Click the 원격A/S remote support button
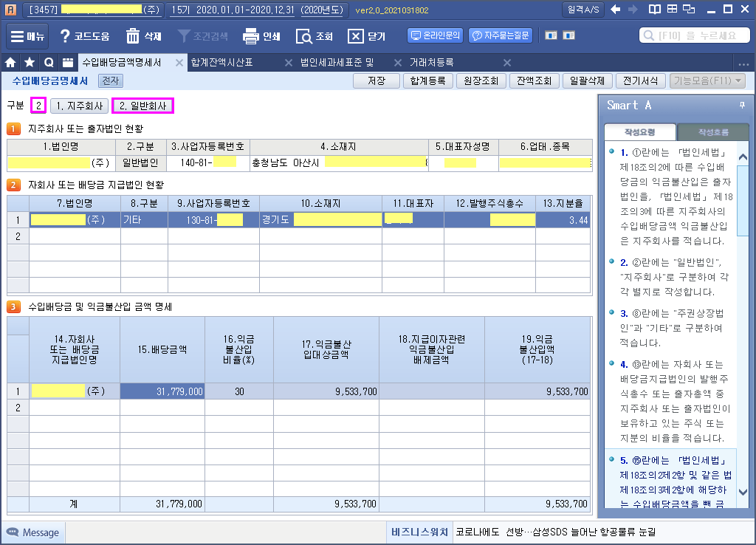 coord(583,10)
